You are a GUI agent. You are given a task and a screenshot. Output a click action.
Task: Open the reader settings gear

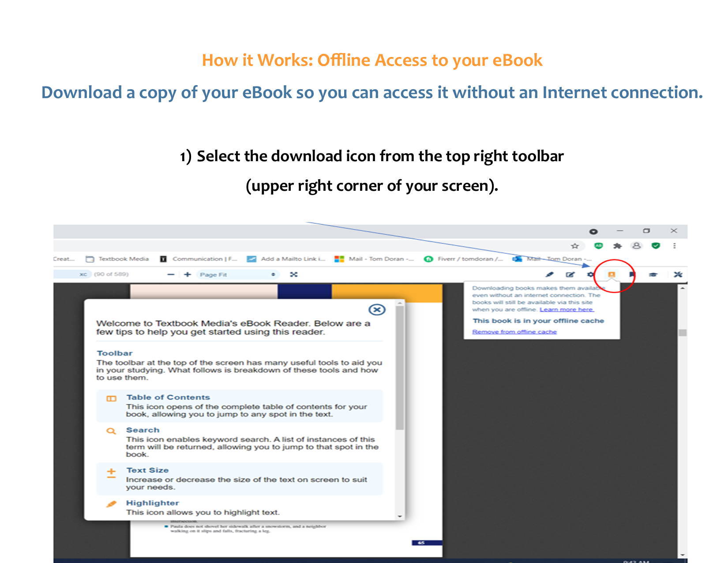591,274
